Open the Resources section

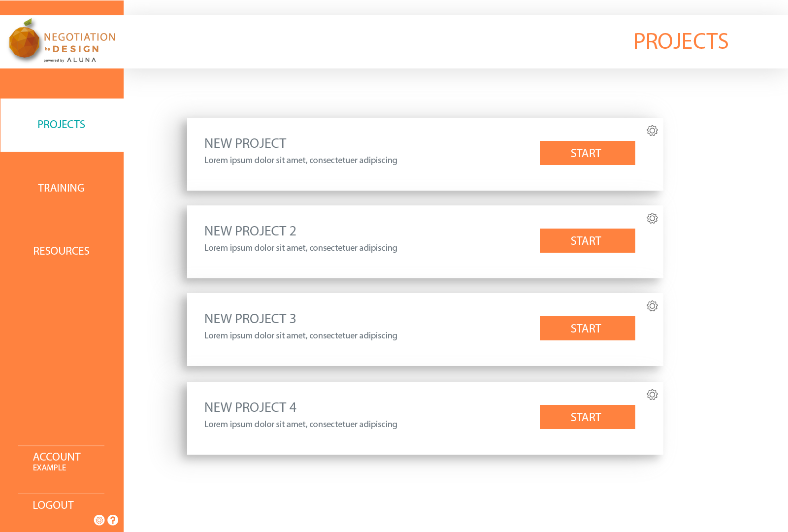(61, 251)
